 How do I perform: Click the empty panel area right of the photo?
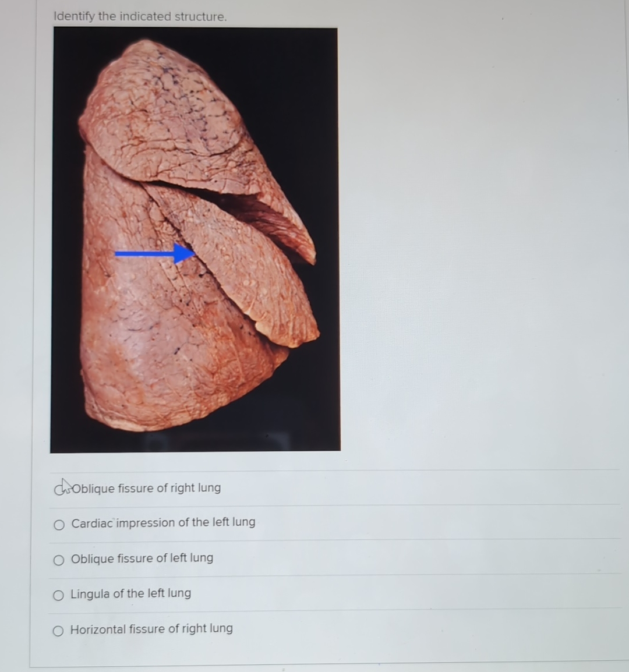click(480, 240)
